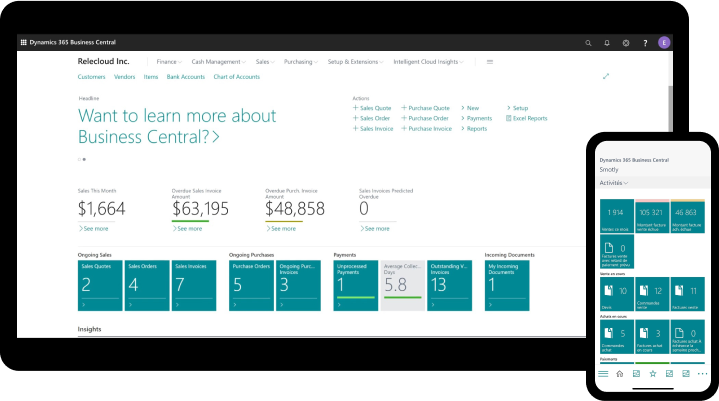
Task: Open the Commandes achat tile showing 5
Action: (617, 337)
